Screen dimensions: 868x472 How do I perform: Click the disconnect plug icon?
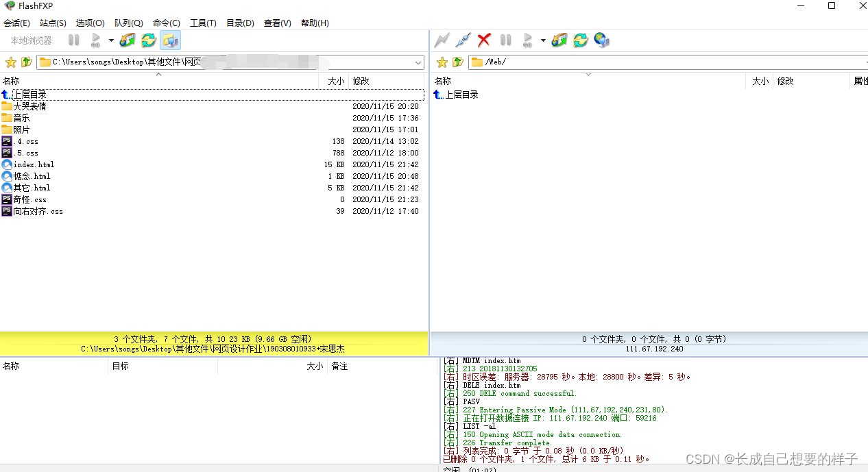click(463, 40)
